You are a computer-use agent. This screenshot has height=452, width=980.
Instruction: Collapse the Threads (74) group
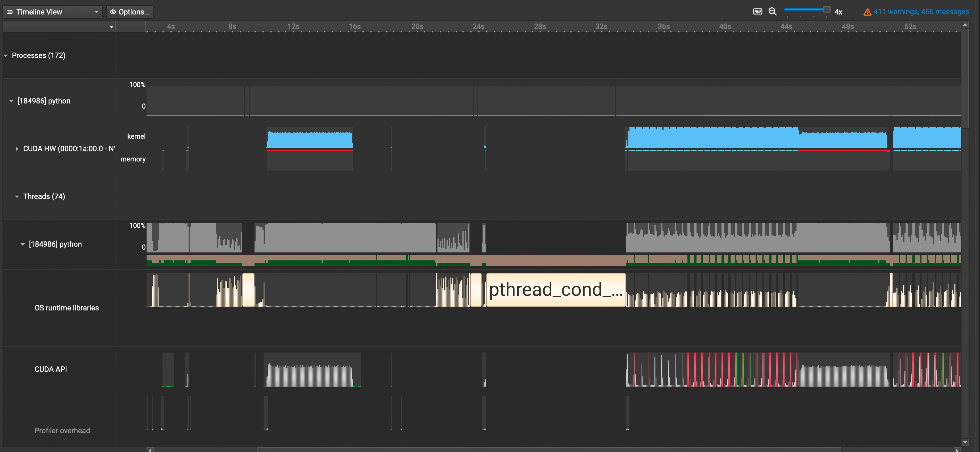(17, 196)
